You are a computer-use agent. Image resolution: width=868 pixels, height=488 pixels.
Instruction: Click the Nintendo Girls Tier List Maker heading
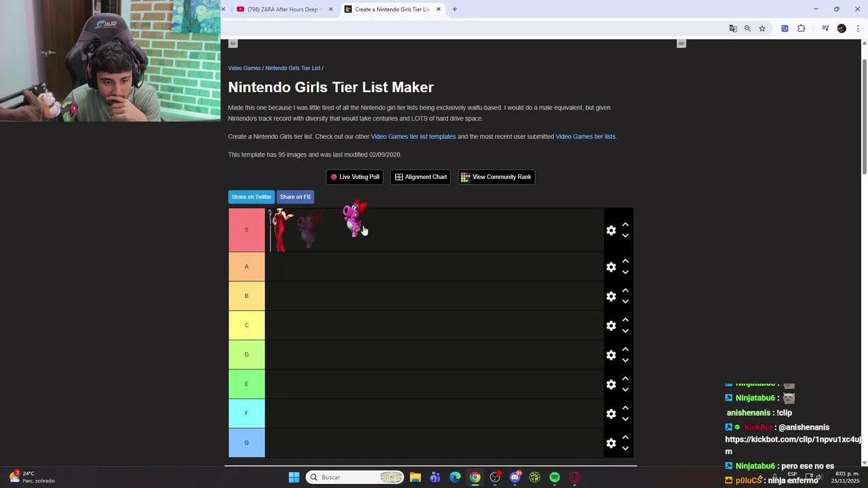331,87
